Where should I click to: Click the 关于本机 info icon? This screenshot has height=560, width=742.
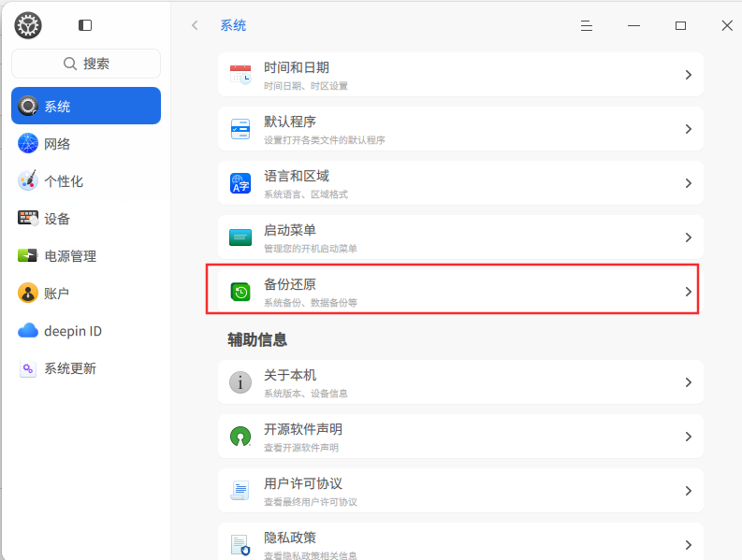240,382
